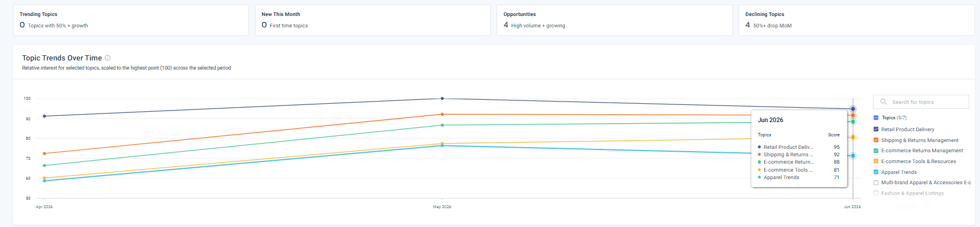The width and height of the screenshot is (980, 227).
Task: Click the '50%+ drop MoM' text
Action: (772, 26)
